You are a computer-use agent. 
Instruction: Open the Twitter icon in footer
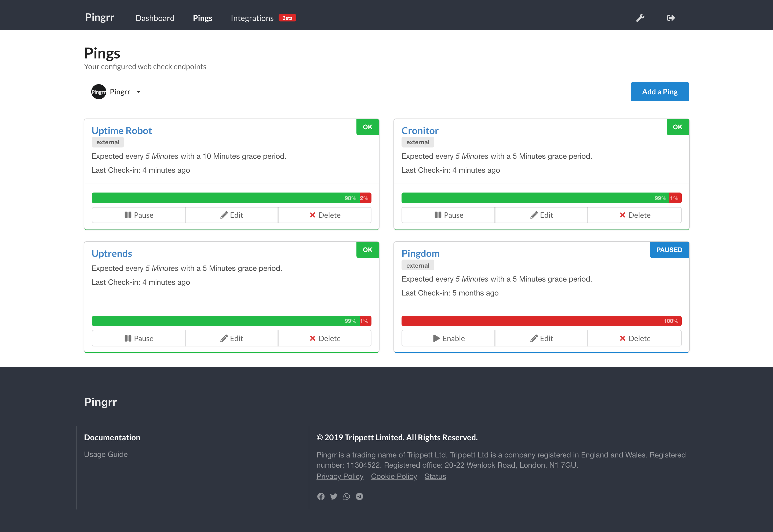coord(334,496)
